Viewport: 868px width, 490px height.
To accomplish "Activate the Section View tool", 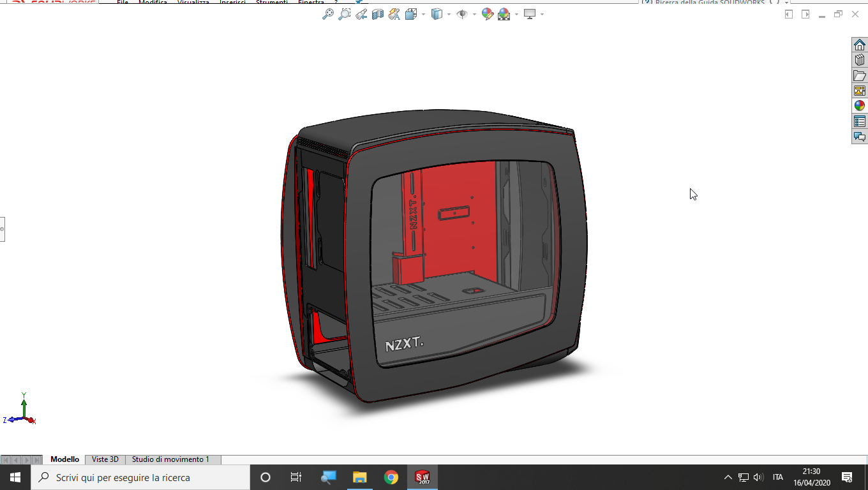I will pos(378,14).
